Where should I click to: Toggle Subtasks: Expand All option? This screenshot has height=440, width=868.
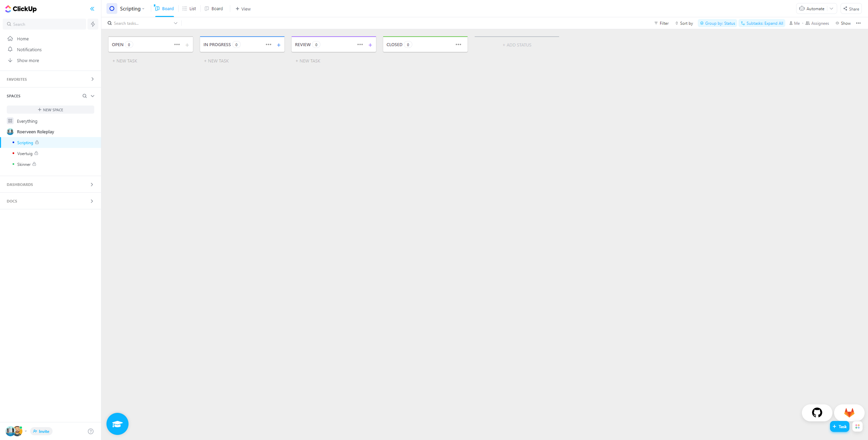pos(762,23)
